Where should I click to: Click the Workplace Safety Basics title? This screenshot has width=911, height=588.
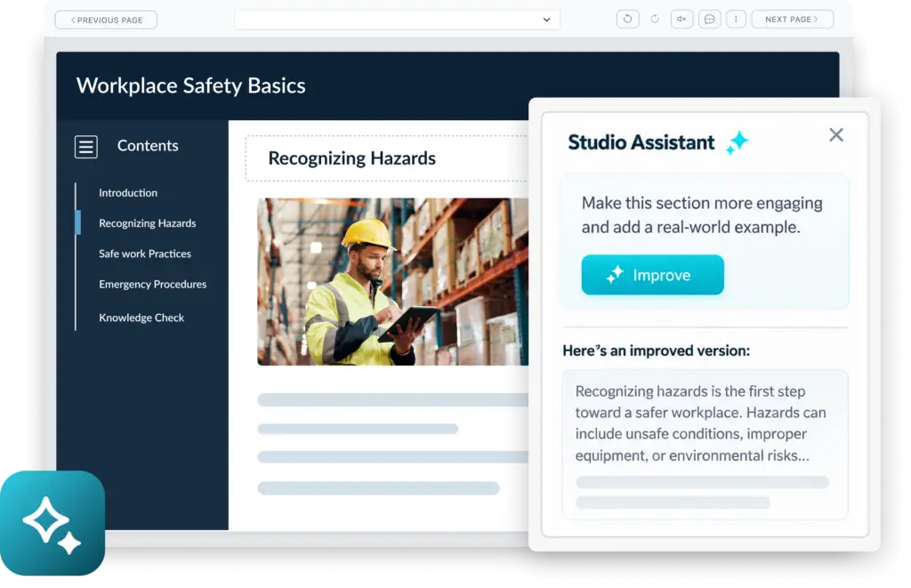[x=190, y=85]
